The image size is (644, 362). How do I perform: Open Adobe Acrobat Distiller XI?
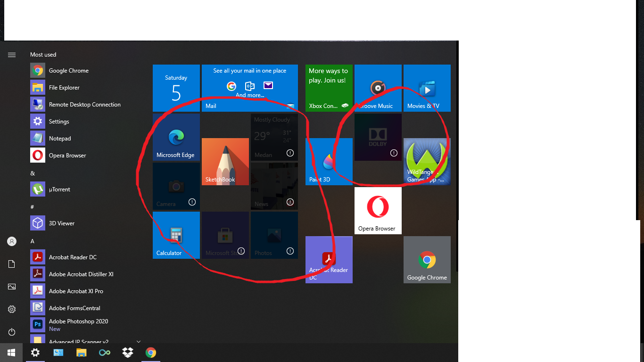coord(85,274)
